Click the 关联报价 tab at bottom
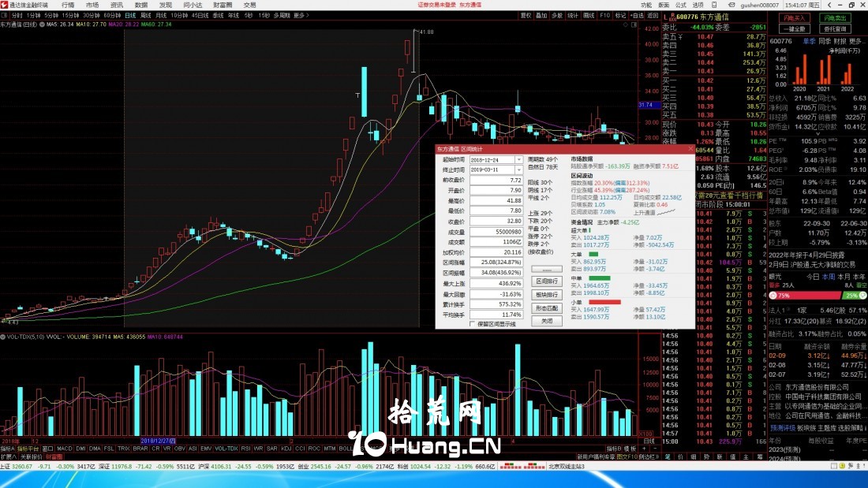The image size is (868, 488). (x=32, y=457)
